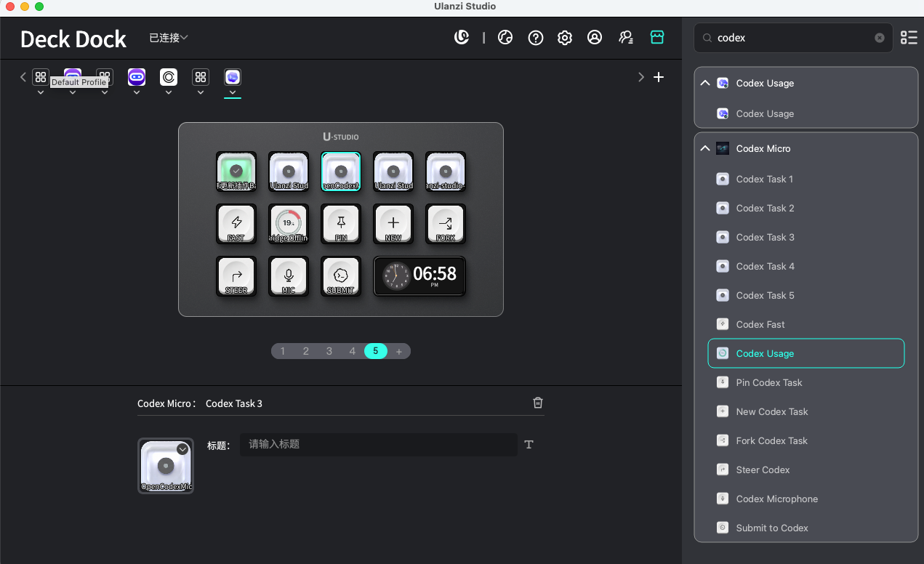Expand chevron under underlined blue chat profile

click(x=233, y=92)
